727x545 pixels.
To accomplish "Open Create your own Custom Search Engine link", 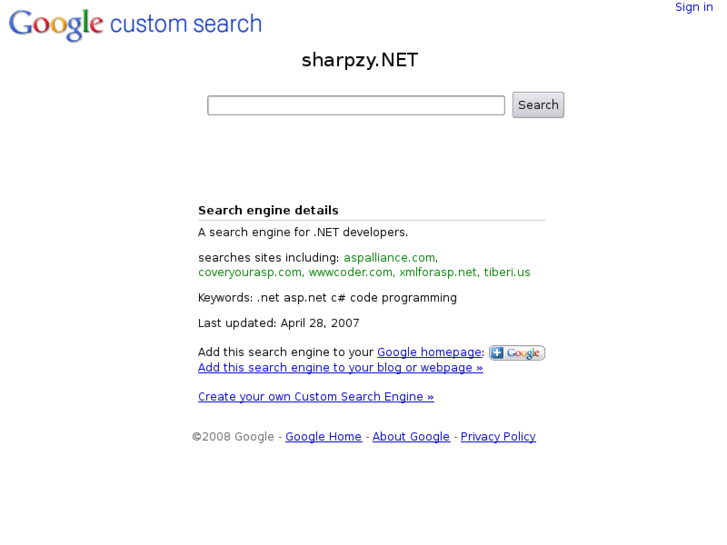I will [x=316, y=397].
